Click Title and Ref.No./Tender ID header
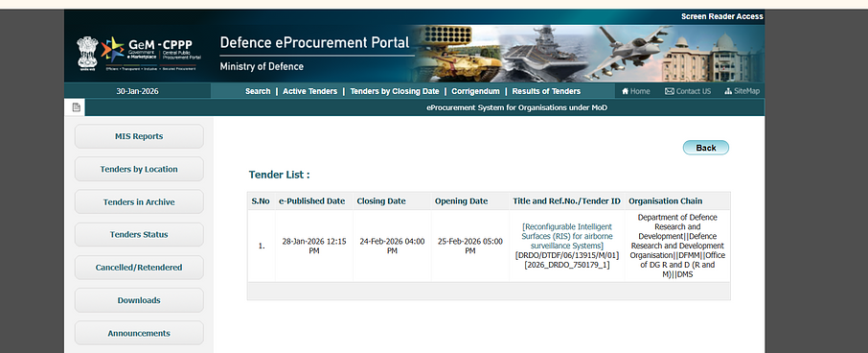This screenshot has width=868, height=353. pos(566,201)
